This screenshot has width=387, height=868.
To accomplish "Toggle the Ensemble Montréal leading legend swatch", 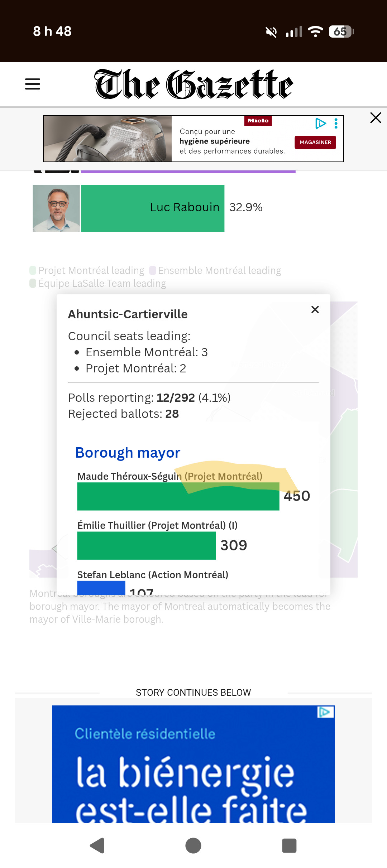I will (153, 270).
